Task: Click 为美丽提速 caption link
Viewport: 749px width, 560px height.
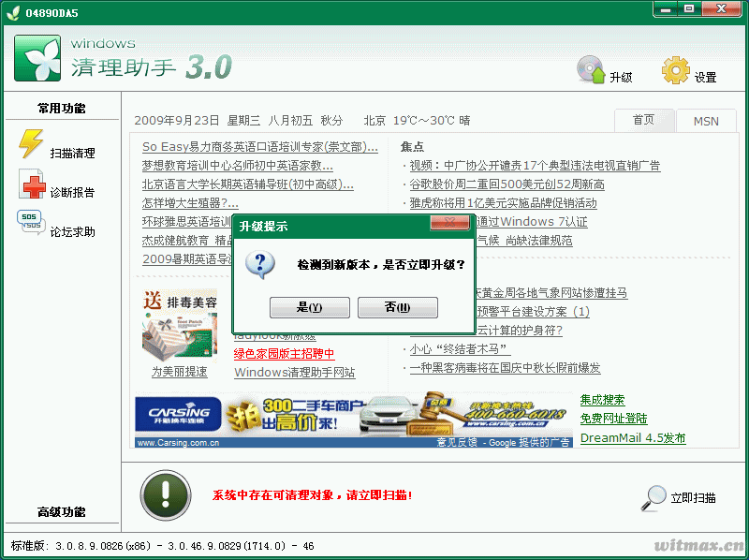Action: [x=180, y=372]
